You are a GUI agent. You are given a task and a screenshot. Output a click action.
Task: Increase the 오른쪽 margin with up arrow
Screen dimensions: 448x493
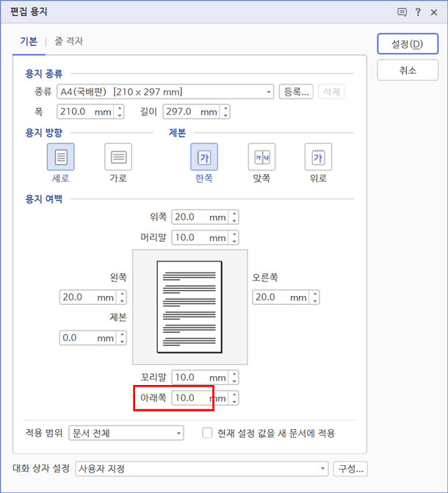[314, 294]
